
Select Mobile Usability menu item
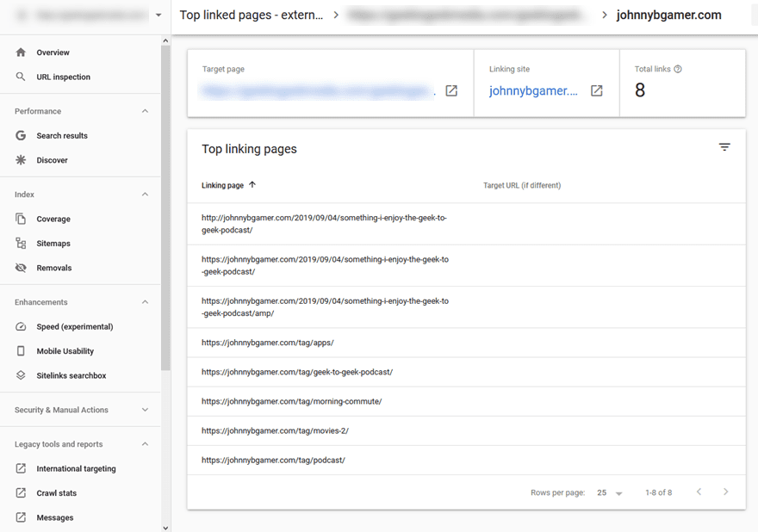pos(65,351)
